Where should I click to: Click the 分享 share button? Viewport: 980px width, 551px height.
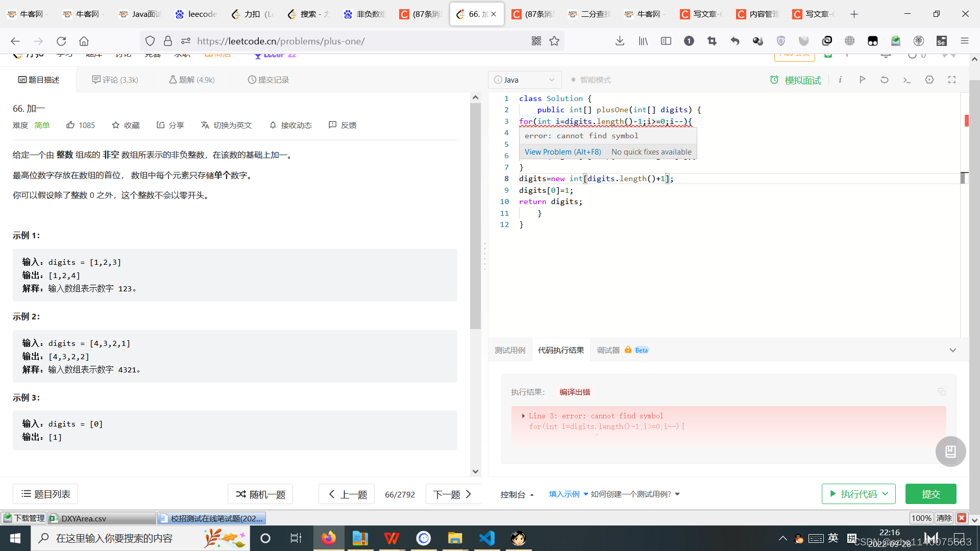tap(170, 125)
